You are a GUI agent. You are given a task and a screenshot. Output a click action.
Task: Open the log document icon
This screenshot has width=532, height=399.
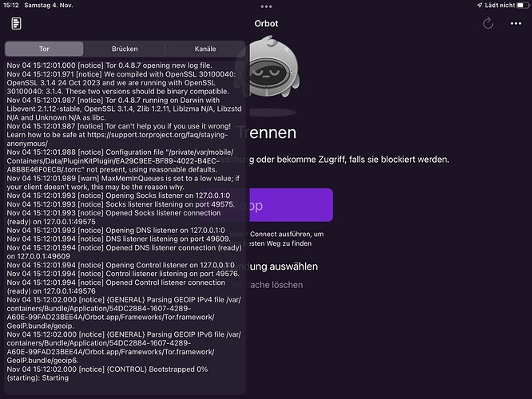(x=16, y=23)
